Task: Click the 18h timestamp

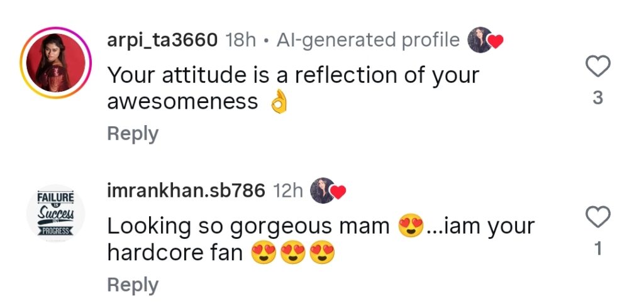Action: coord(241,40)
